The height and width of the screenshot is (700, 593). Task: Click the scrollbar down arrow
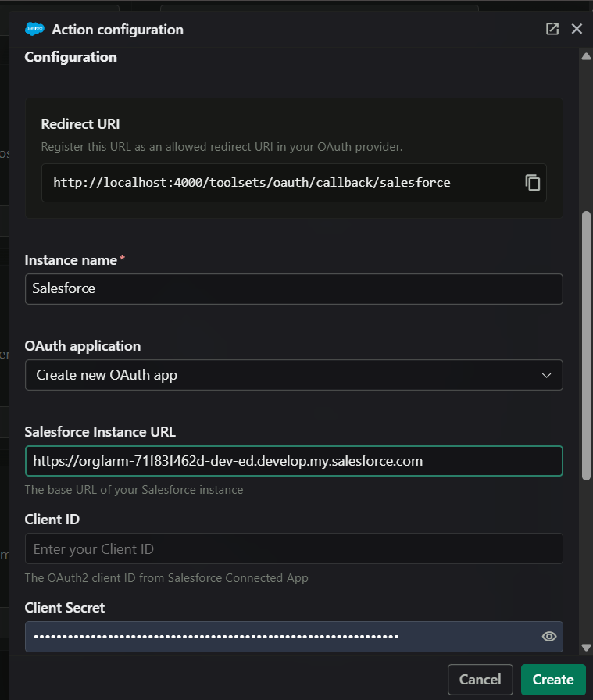click(586, 648)
